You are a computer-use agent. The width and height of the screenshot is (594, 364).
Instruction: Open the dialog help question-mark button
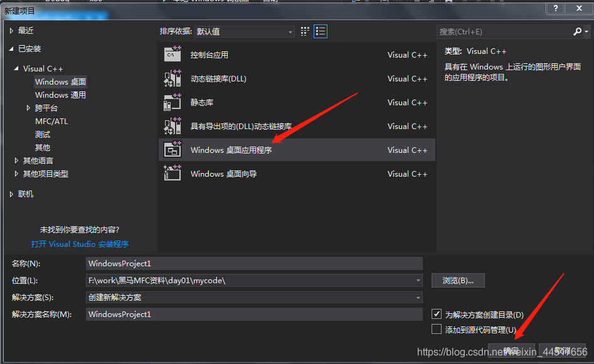(x=555, y=8)
